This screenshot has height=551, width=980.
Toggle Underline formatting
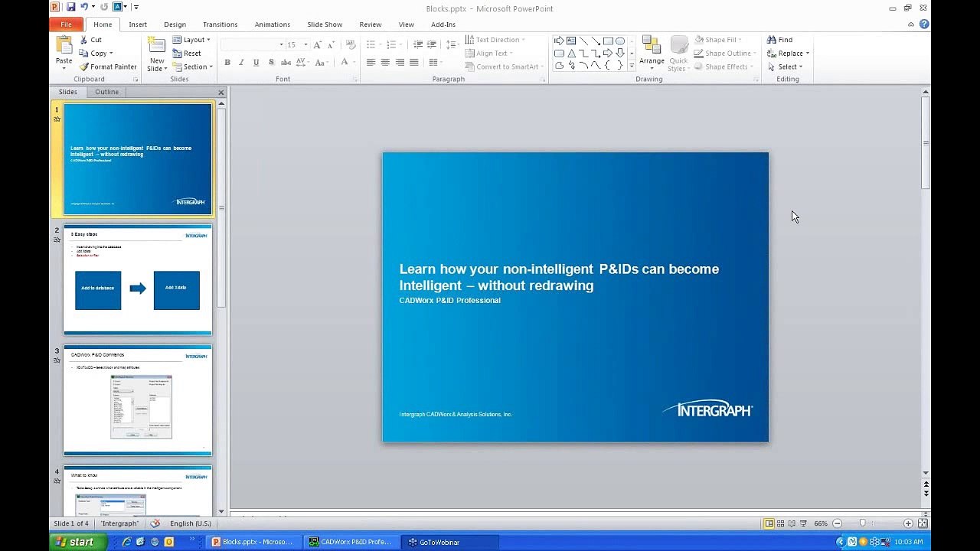[256, 62]
